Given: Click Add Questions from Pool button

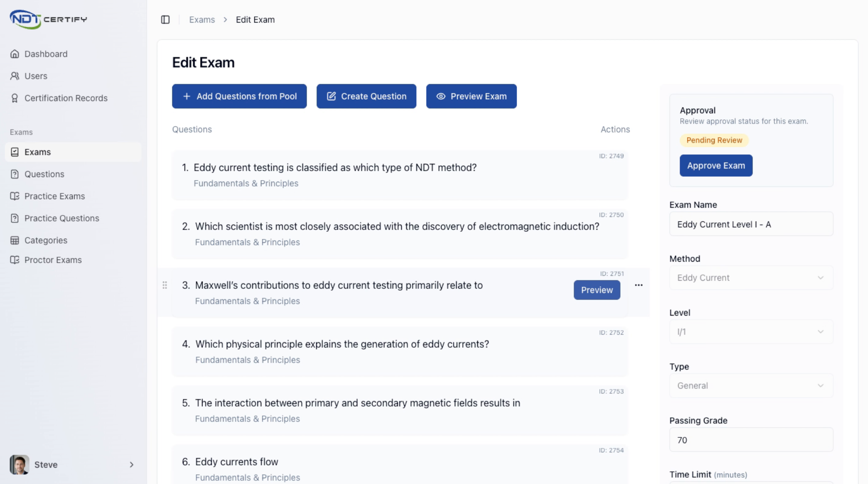Looking at the screenshot, I should click(x=239, y=96).
